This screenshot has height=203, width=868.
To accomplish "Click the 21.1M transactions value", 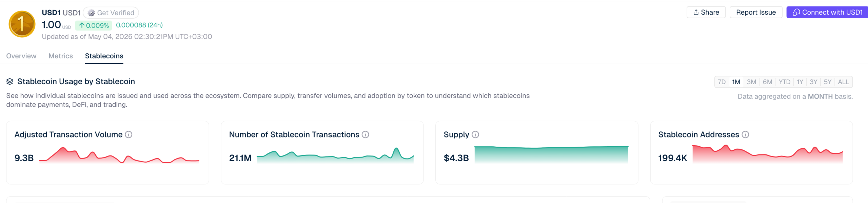I will pyautogui.click(x=240, y=158).
